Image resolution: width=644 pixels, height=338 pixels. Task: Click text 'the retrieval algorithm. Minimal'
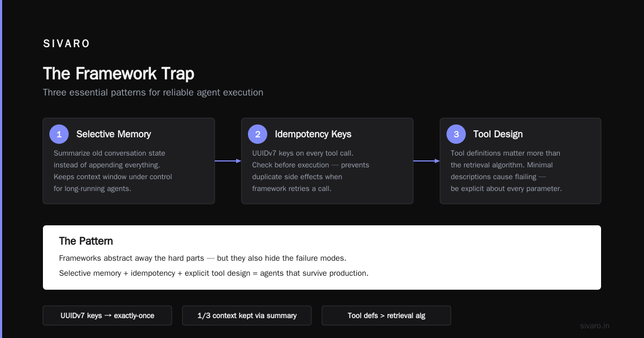point(502,165)
